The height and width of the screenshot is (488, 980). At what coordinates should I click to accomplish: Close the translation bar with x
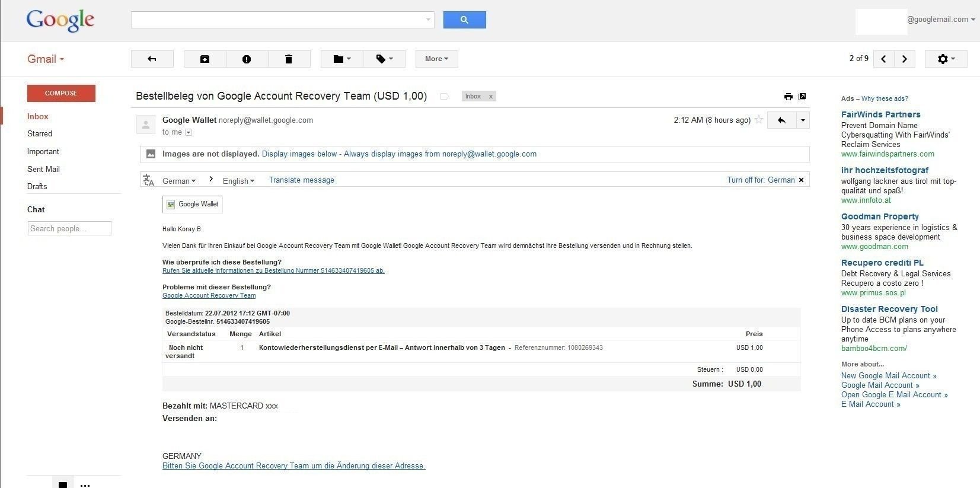pyautogui.click(x=801, y=180)
